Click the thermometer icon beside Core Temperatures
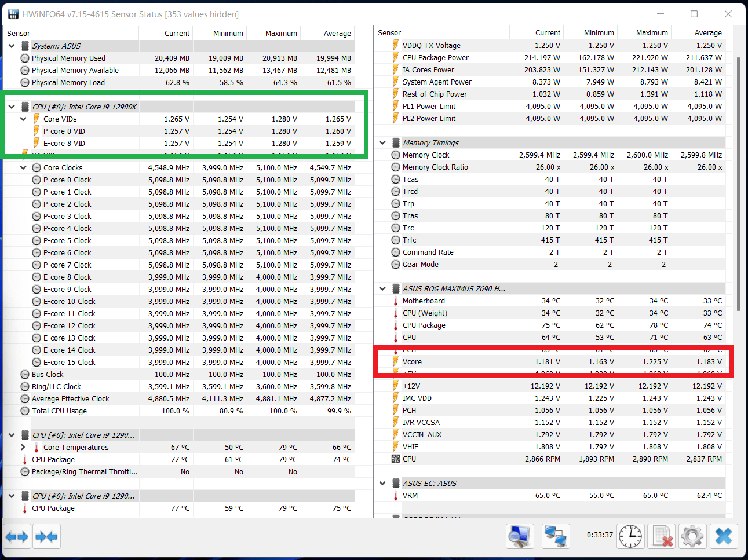 37,448
